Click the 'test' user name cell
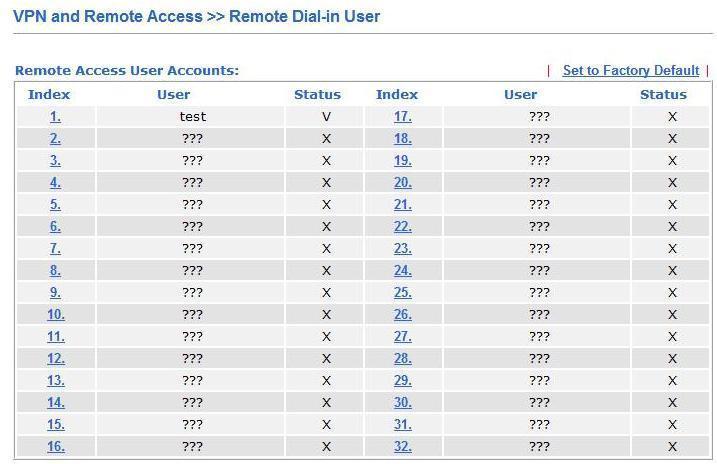The image size is (717, 464). [193, 117]
